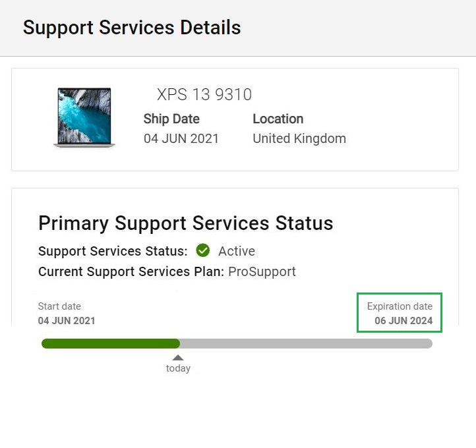
Task: Click the Primary Support Services Status heading
Action: point(185,223)
